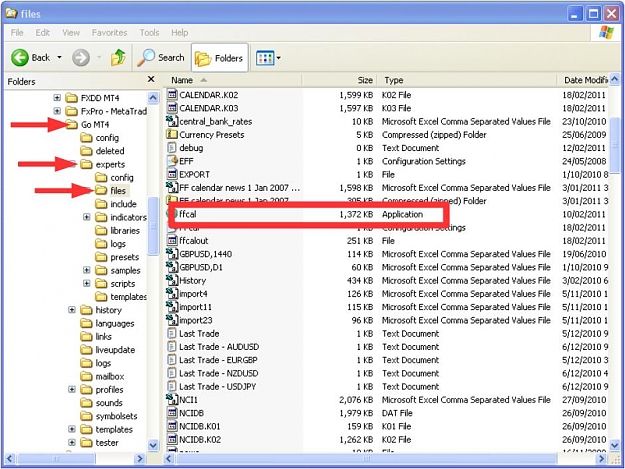Open the Help menu
The width and height of the screenshot is (625, 469).
pos(179,33)
